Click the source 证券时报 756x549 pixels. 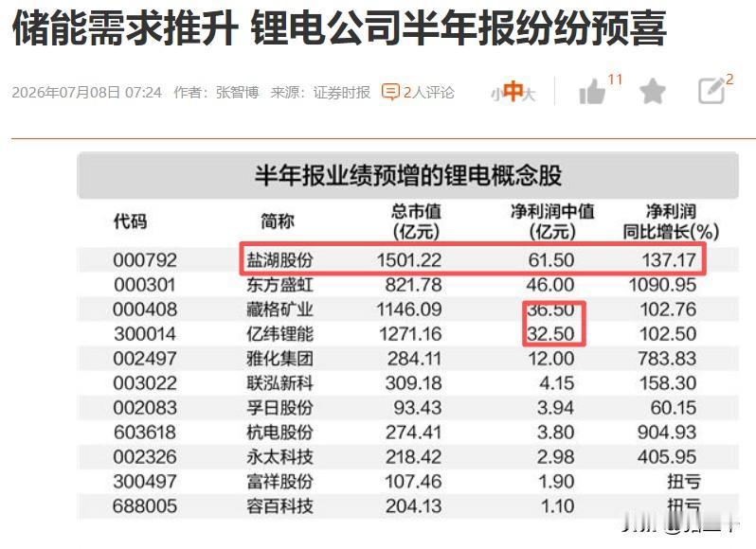point(341,92)
